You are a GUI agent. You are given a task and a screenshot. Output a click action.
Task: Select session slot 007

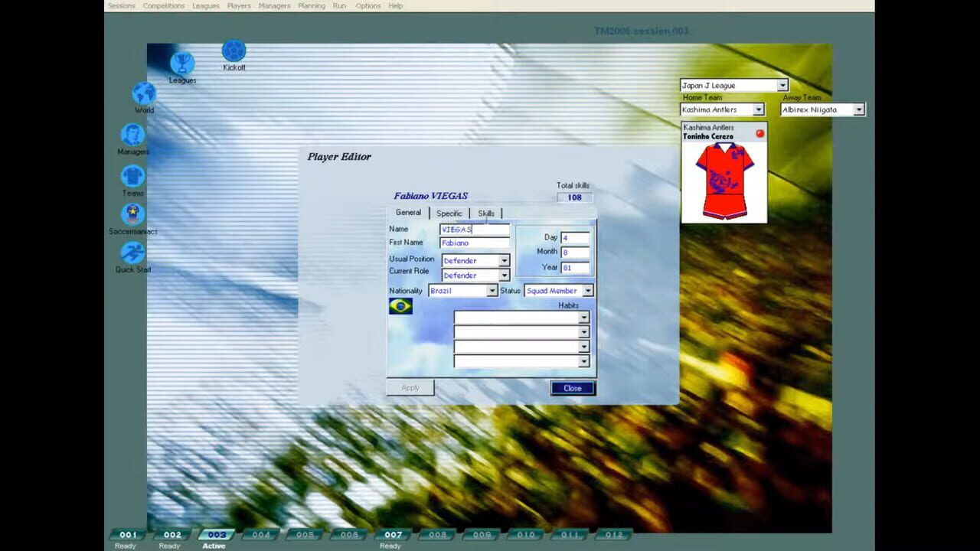tap(393, 535)
